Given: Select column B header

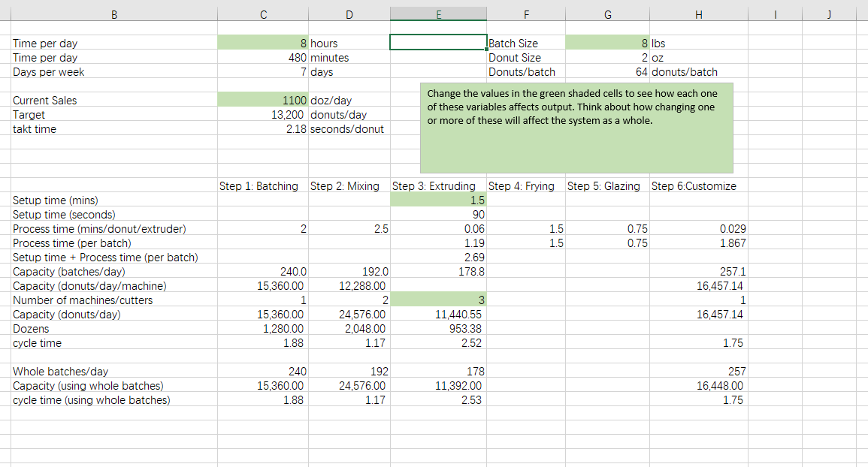Looking at the screenshot, I should click(114, 14).
